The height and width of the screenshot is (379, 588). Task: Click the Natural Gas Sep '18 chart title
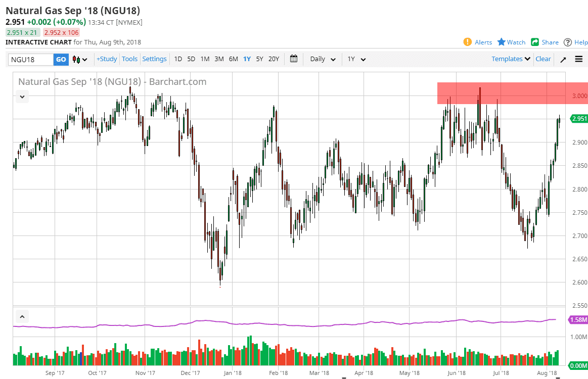coord(113,82)
